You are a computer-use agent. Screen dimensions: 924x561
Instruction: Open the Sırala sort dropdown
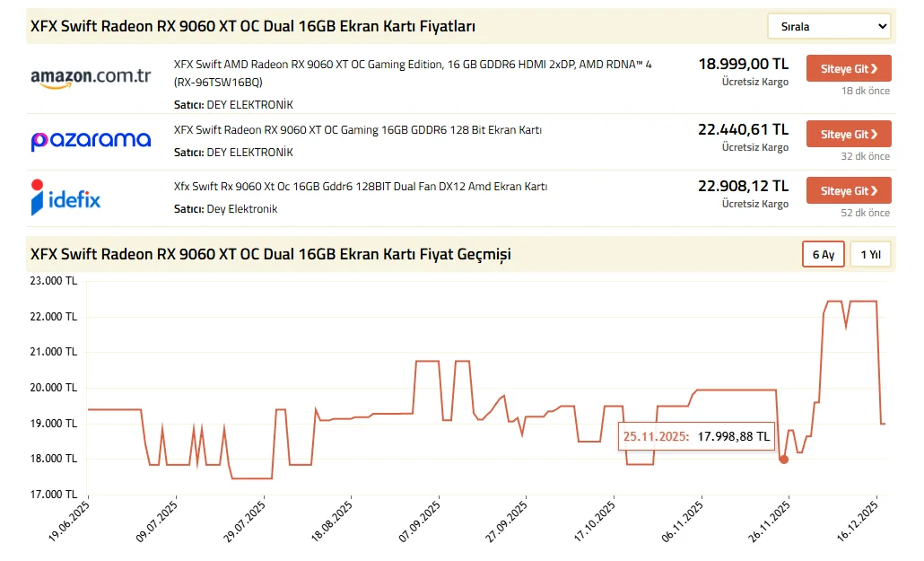pyautogui.click(x=828, y=27)
